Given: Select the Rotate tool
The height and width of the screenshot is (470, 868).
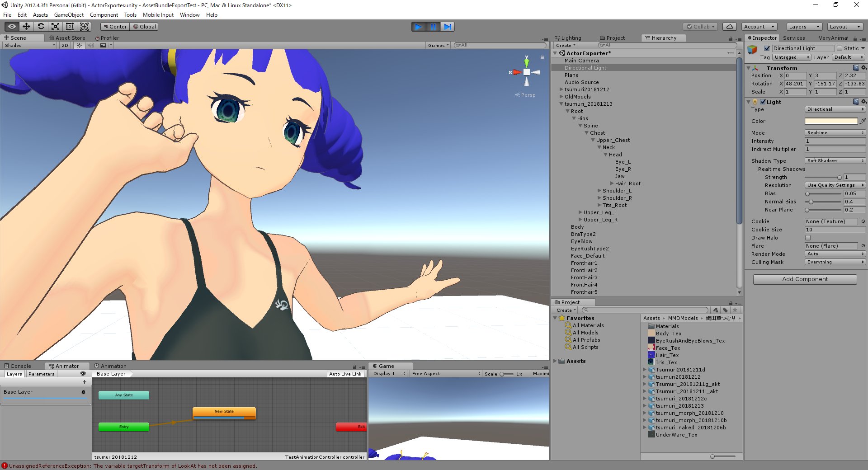Looking at the screenshot, I should point(41,27).
